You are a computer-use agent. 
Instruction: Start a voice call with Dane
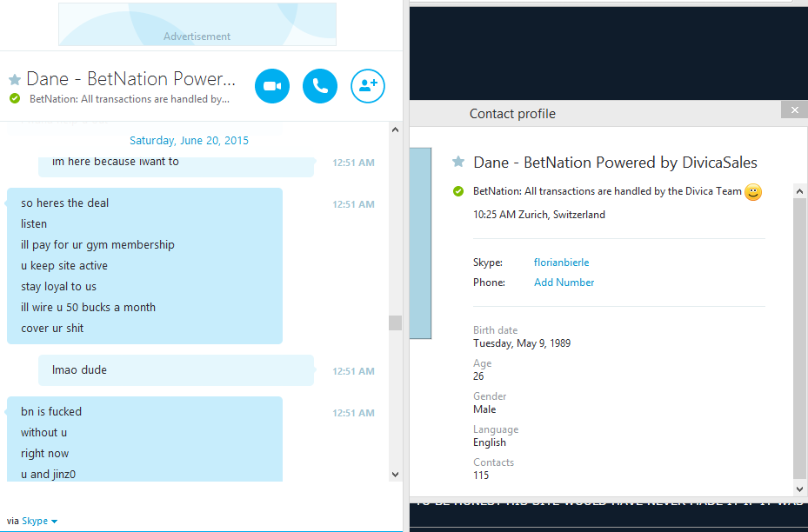(x=320, y=86)
